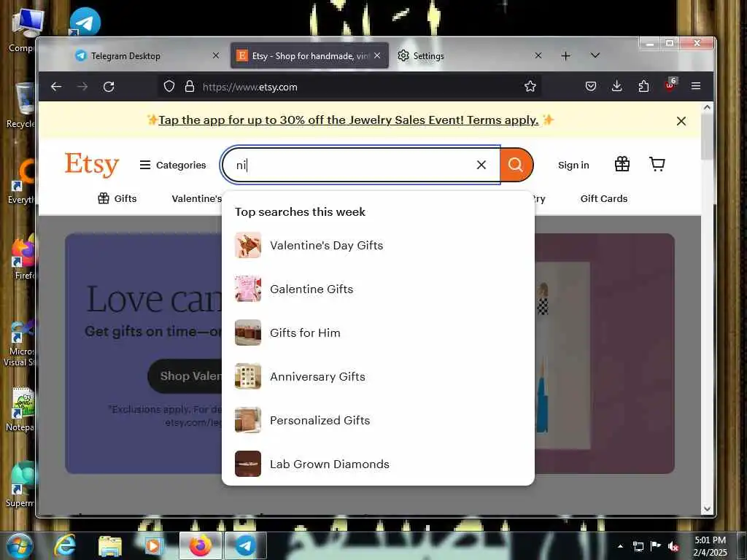Switch to Firefox in the taskbar
747x560 pixels.
200,546
